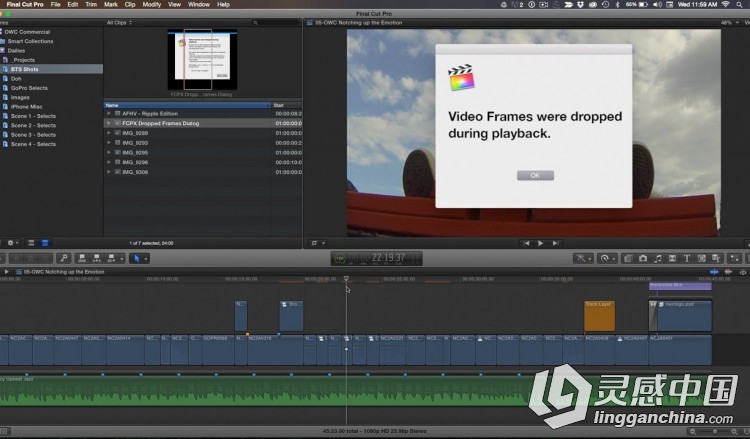Viewport: 750px width, 439px height.
Task: Open the Modify menu
Action: [x=152, y=4]
